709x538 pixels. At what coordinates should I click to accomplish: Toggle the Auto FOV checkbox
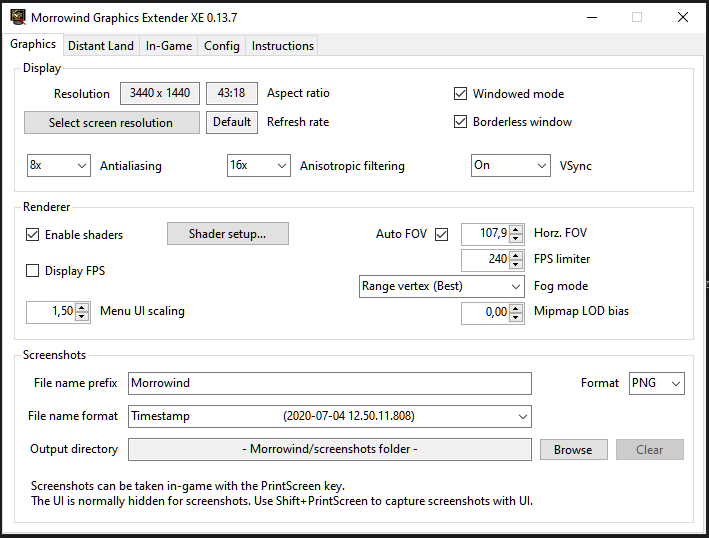pos(441,234)
